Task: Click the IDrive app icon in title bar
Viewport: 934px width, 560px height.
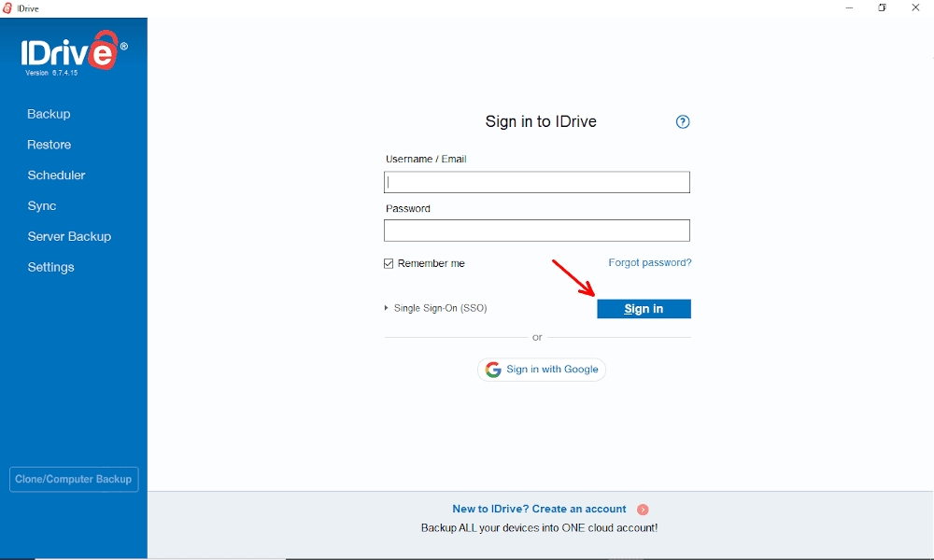Action: [7, 8]
